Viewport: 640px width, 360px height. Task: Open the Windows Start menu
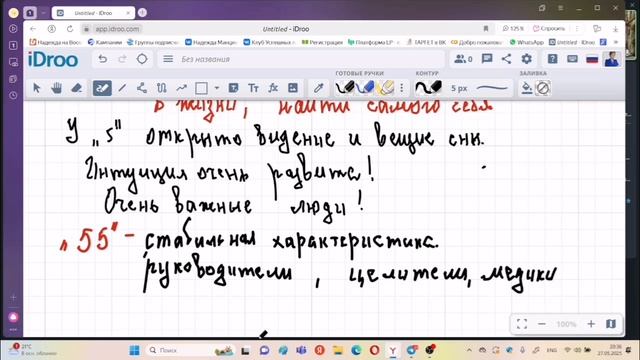pyautogui.click(x=134, y=350)
